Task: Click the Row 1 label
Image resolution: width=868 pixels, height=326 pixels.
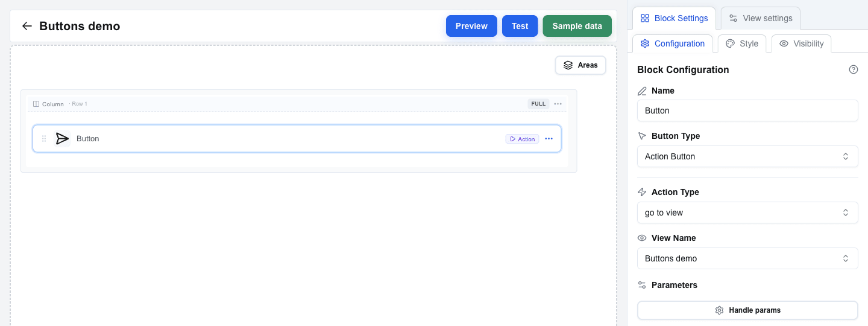Action: click(x=79, y=104)
